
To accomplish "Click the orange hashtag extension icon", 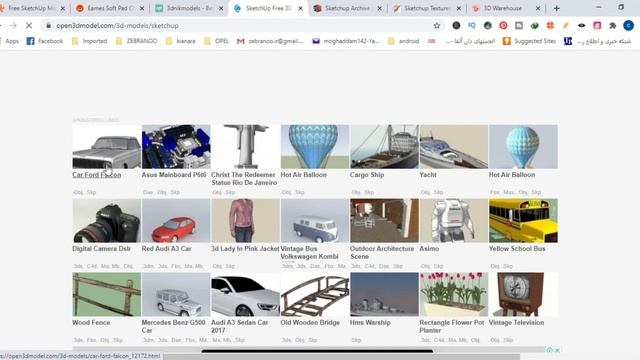I will coord(550,25).
